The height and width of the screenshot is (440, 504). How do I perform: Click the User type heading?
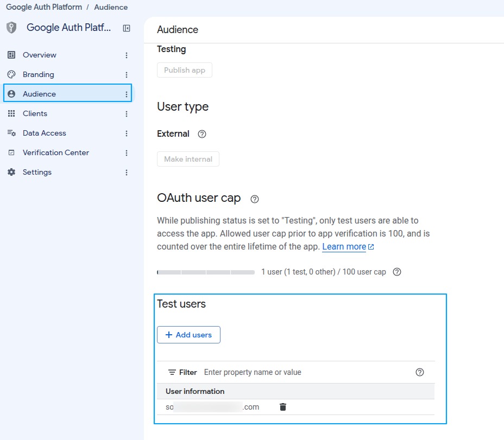point(182,107)
